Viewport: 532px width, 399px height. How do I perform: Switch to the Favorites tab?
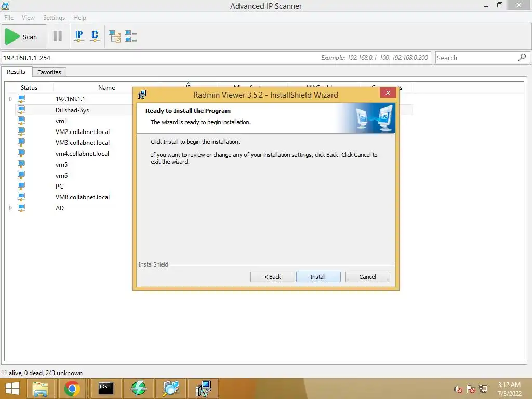[49, 72]
